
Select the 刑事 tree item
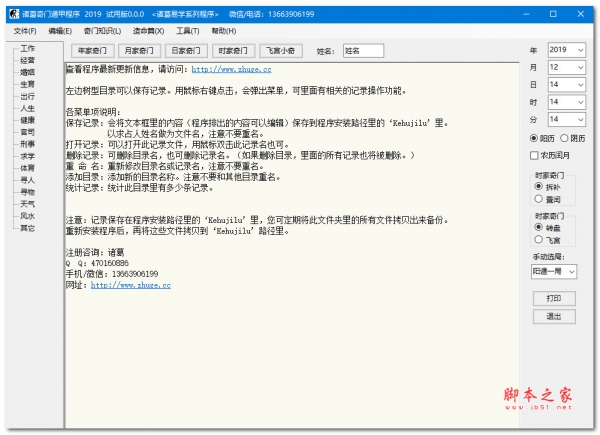pos(28,144)
